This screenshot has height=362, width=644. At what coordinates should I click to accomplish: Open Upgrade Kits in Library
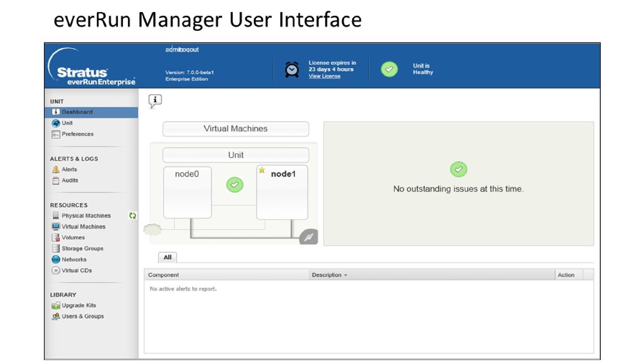coord(79,306)
